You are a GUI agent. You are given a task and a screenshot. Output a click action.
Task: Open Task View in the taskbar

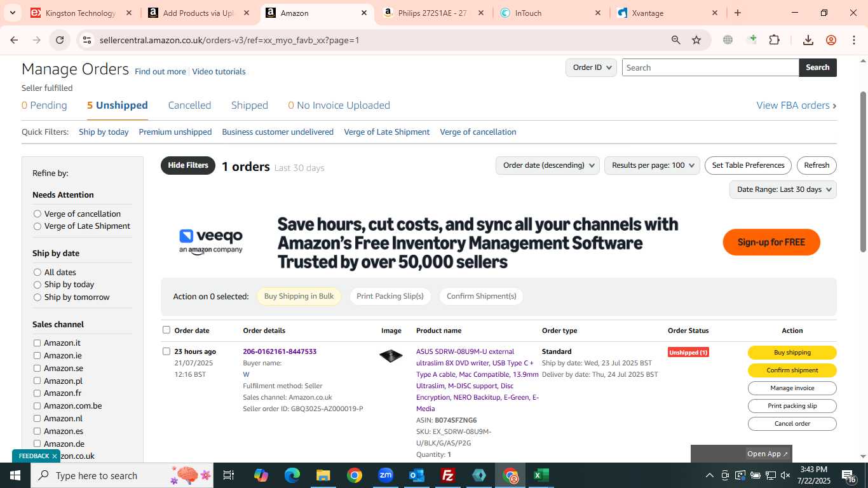(229, 475)
